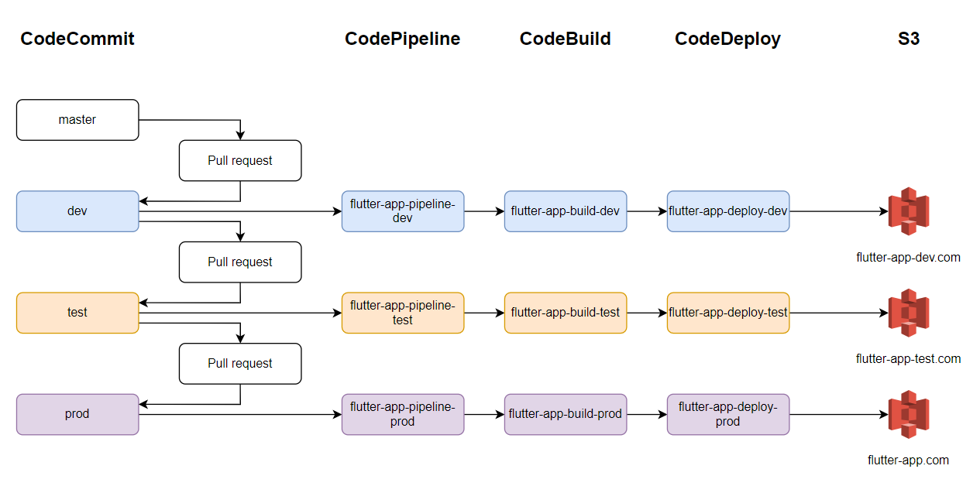Select the test branch box
The height and width of the screenshot is (493, 980).
[77, 313]
